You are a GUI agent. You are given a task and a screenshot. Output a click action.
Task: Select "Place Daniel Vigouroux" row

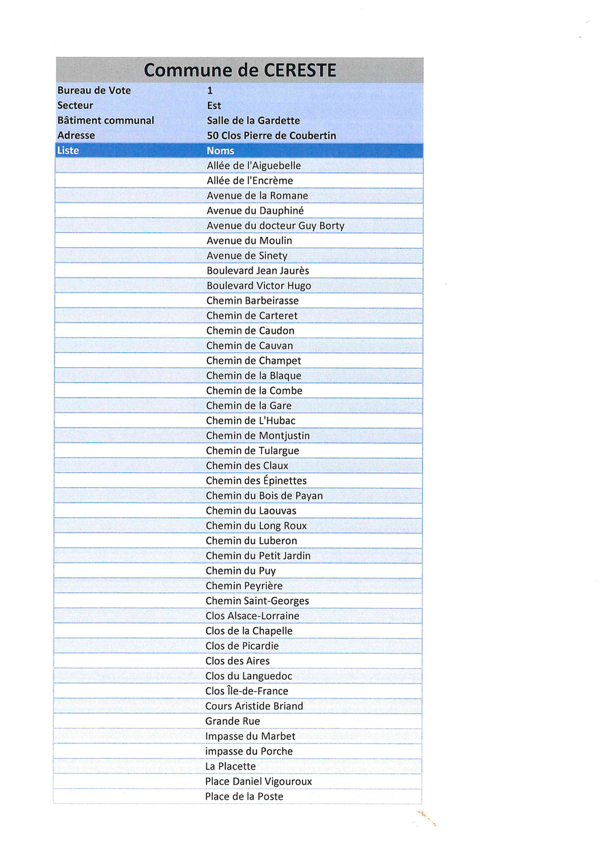point(259,781)
